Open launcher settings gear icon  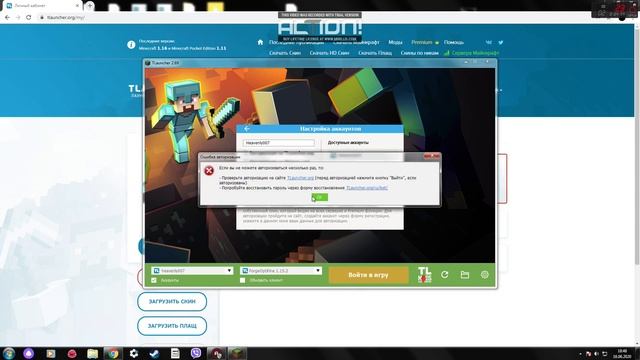[484, 275]
